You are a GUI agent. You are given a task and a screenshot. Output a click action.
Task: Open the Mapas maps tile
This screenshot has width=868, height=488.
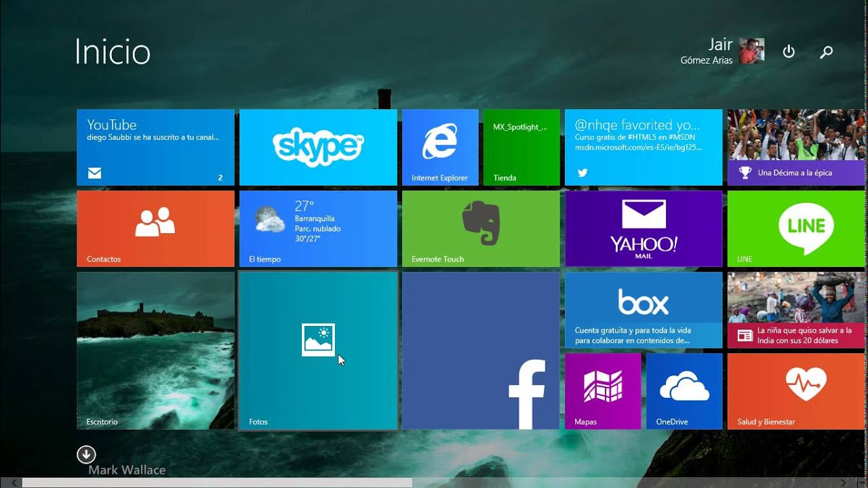[603, 391]
